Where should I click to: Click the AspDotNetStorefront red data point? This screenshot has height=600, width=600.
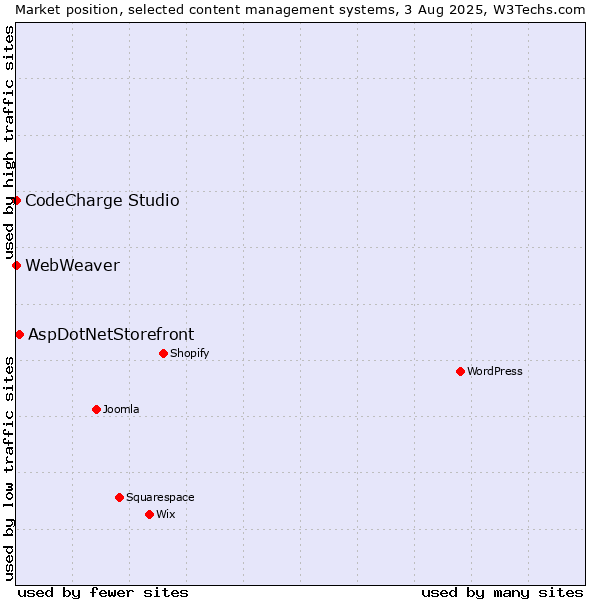coord(20,335)
